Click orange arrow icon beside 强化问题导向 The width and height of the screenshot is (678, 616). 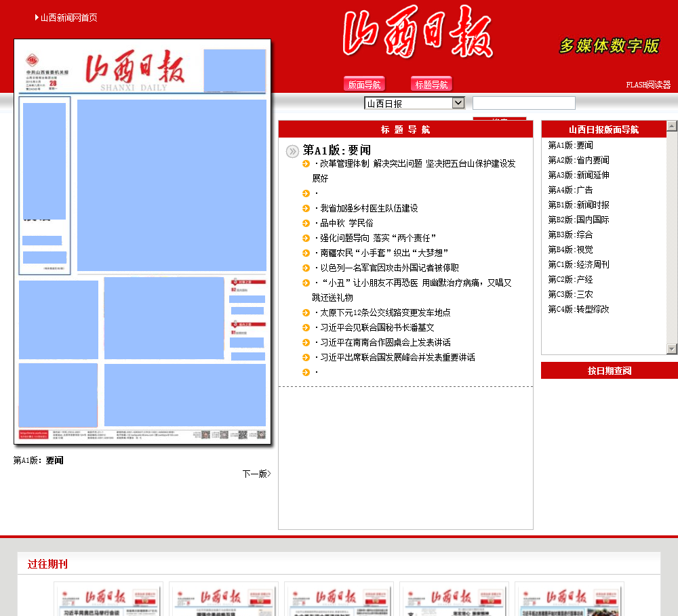(306, 238)
